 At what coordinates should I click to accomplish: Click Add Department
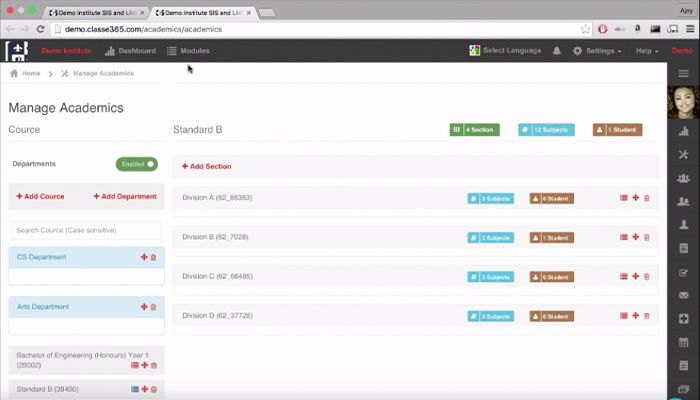pos(125,196)
